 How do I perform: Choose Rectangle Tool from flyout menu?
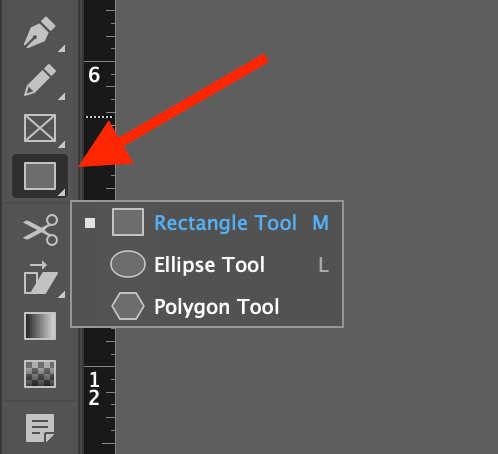[207, 222]
